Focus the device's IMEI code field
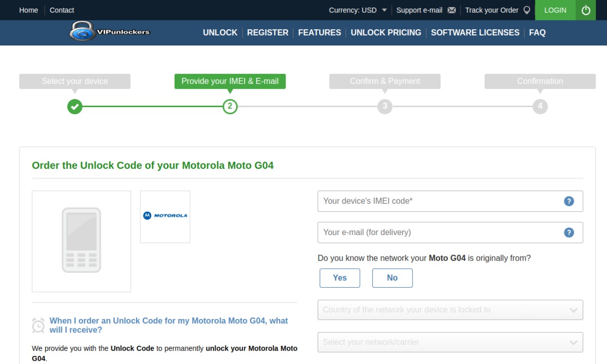 pos(450,201)
